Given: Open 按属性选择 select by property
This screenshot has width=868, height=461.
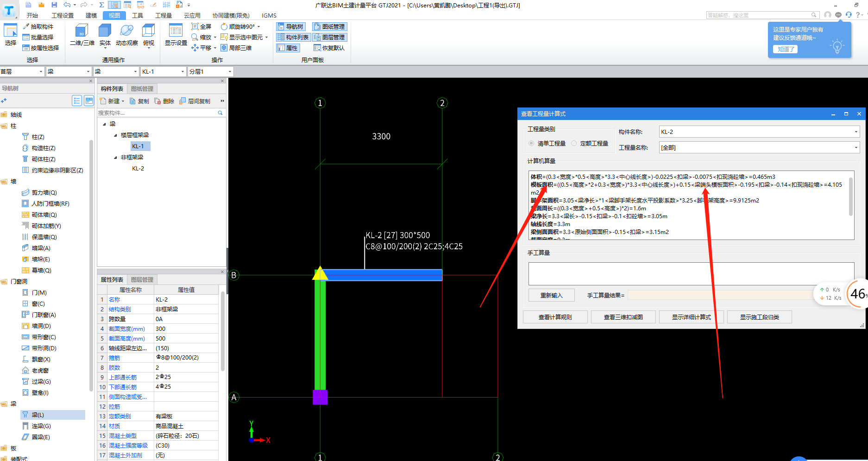Looking at the screenshot, I should 41,48.
